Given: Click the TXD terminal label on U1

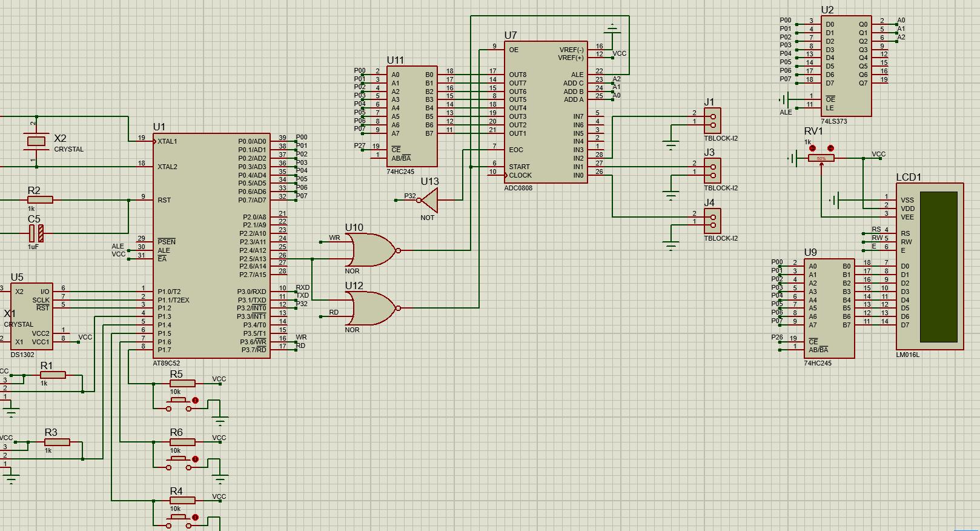Looking at the screenshot, I should point(302,296).
